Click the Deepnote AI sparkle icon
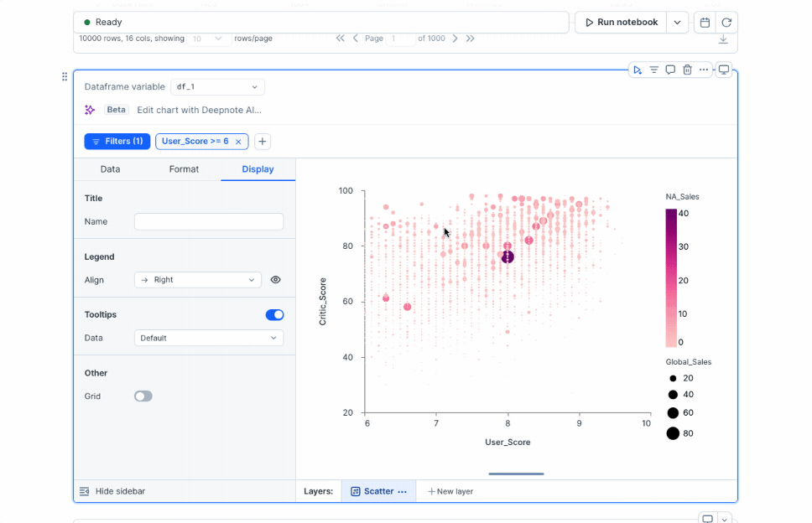Image resolution: width=812 pixels, height=523 pixels. pos(90,110)
